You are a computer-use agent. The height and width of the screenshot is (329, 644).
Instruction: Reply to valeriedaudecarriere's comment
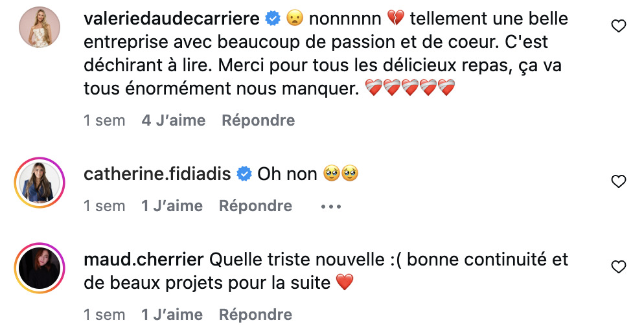pos(258,120)
